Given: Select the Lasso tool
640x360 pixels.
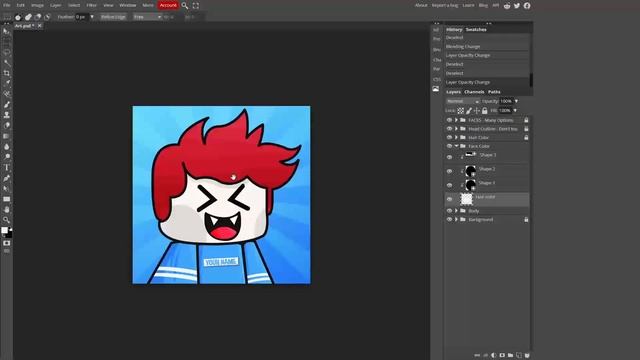Looking at the screenshot, I should click(x=6, y=53).
